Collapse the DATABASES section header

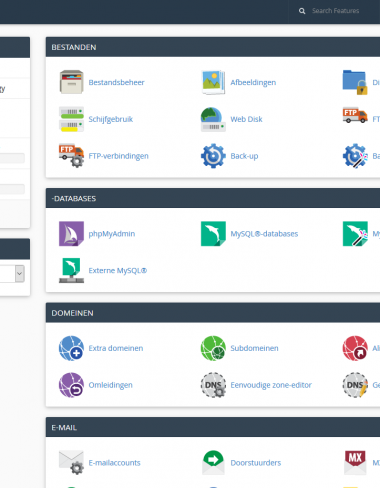[x=213, y=198]
